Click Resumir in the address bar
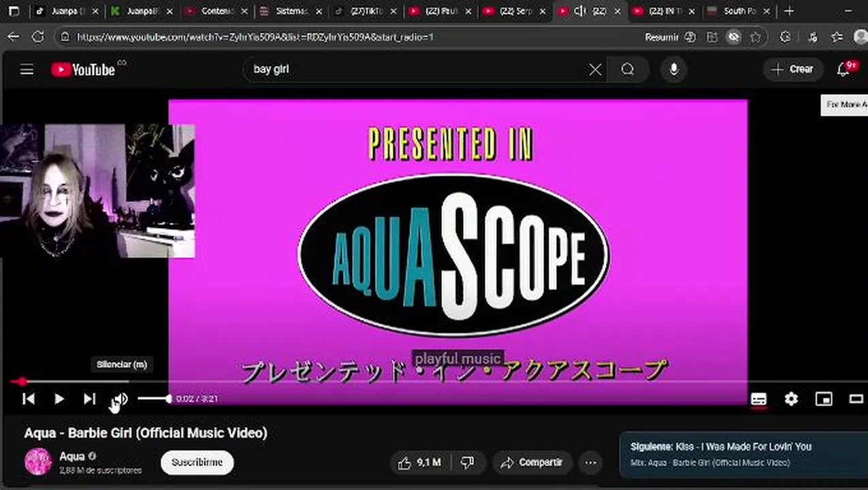The image size is (868, 490). click(x=662, y=37)
